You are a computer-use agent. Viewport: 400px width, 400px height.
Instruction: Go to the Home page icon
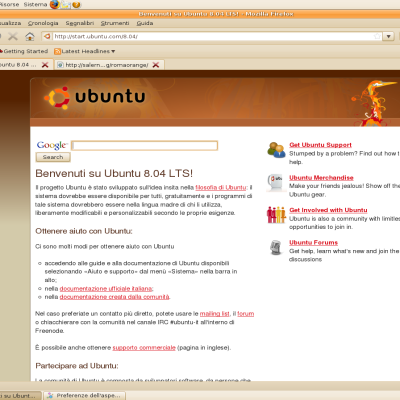pos(30,36)
